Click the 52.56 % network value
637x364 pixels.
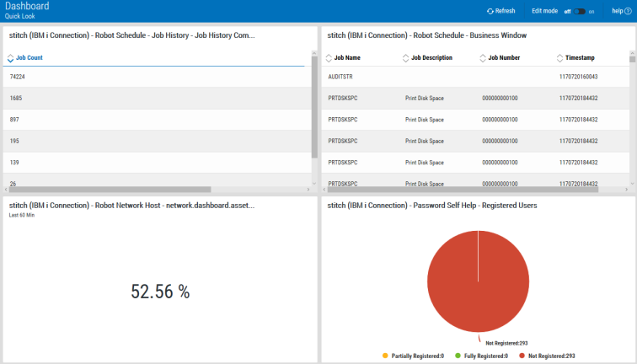point(160,292)
